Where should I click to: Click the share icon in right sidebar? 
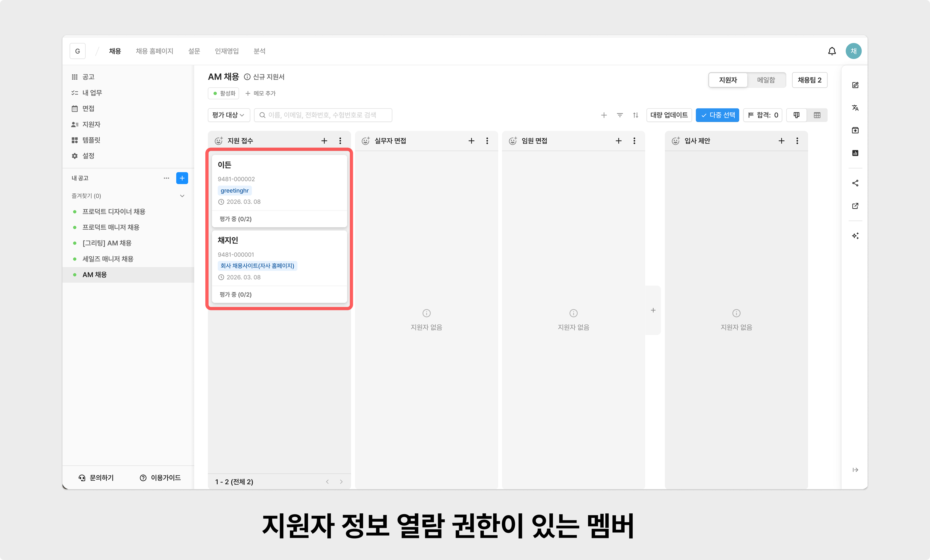pos(855,183)
